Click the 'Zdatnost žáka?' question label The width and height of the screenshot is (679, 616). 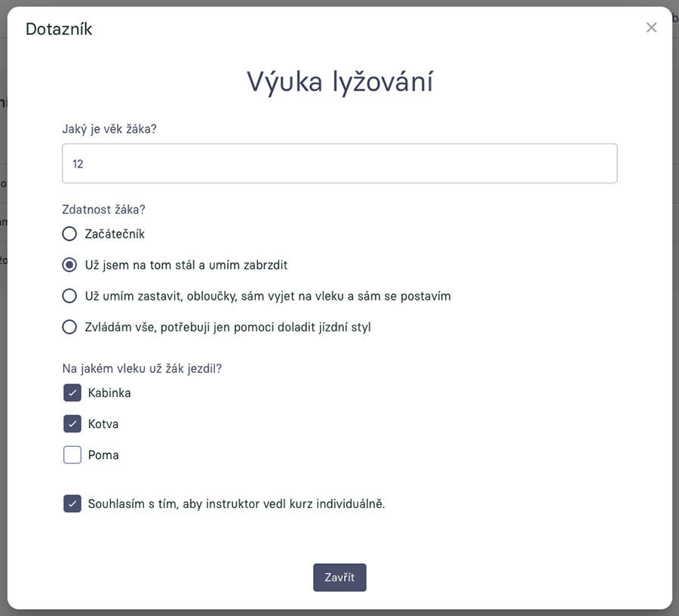pyautogui.click(x=103, y=209)
